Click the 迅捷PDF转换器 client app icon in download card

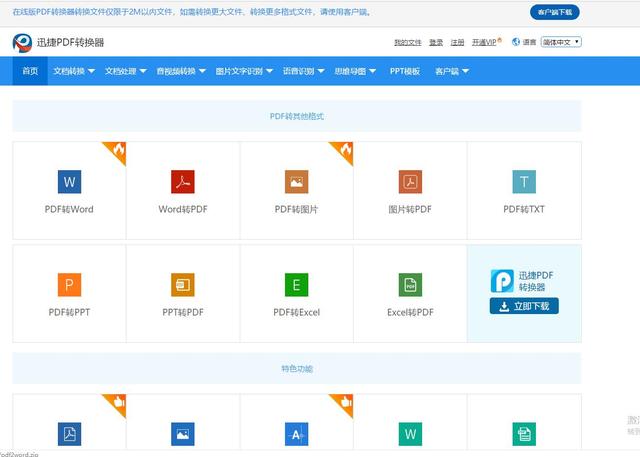pos(502,281)
